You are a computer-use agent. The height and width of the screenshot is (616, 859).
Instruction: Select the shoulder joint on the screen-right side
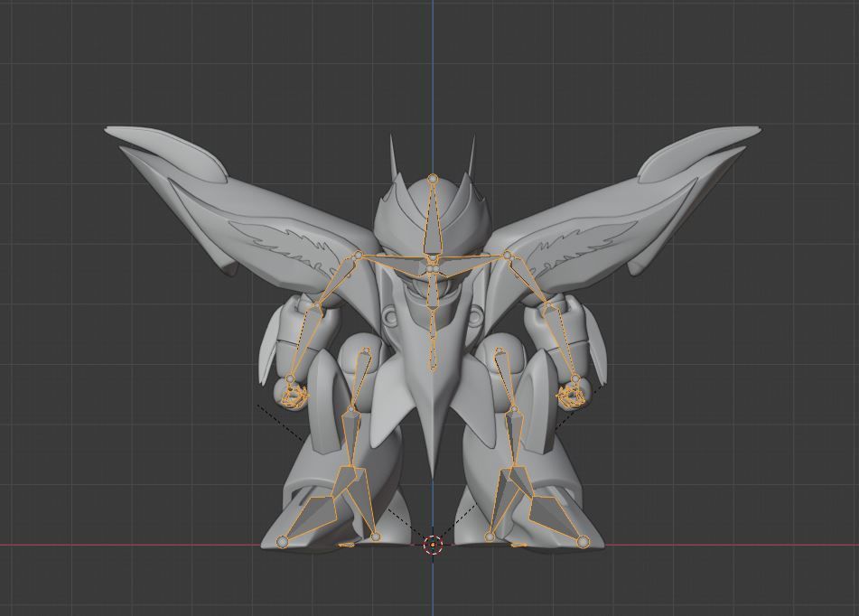508,256
